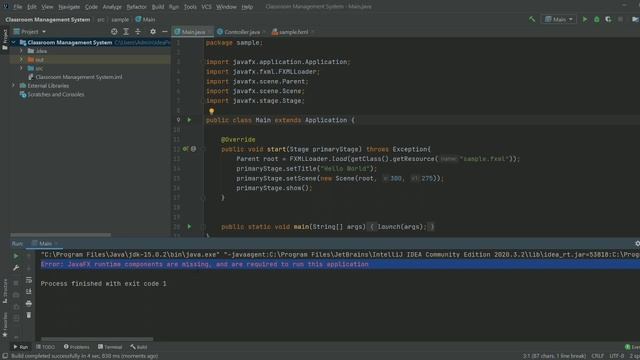Run Main with the toolbar play button
640x360 pixels.
click(x=585, y=19)
